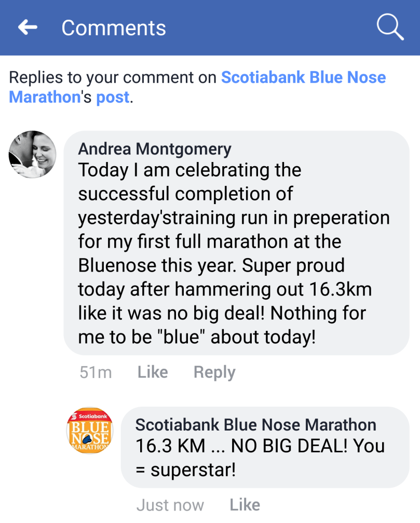
Task: Tap the "Just now" timestamp
Action: tap(170, 505)
